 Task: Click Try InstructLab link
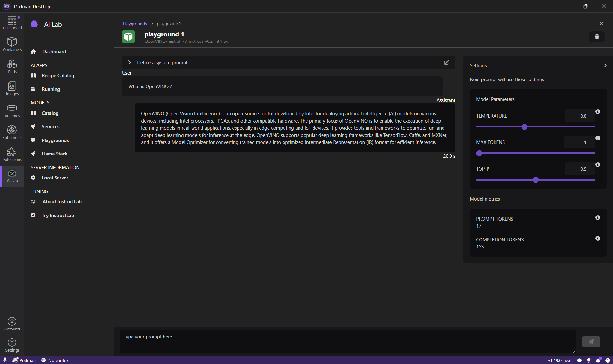[57, 216]
